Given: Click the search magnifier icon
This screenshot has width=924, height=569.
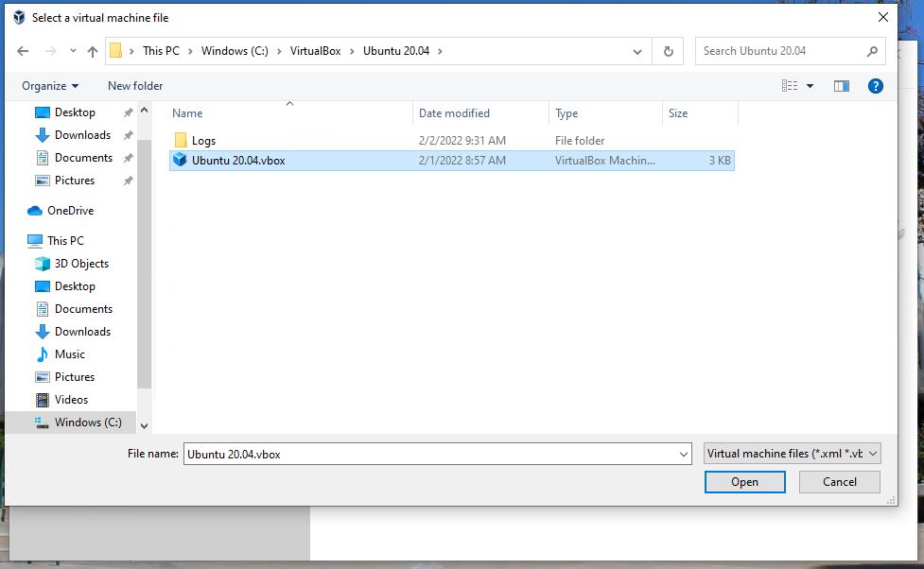Looking at the screenshot, I should (872, 51).
